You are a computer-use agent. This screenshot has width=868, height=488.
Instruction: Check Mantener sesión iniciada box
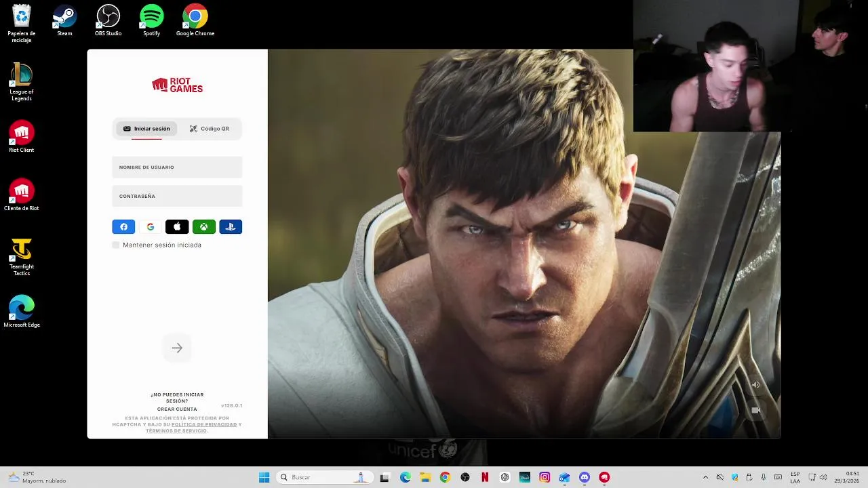coord(116,245)
